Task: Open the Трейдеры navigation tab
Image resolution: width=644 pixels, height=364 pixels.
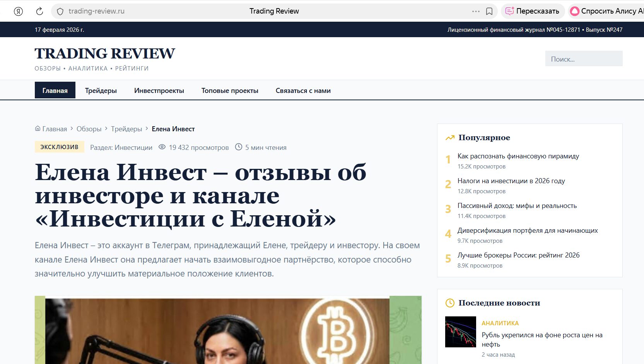Action: [101, 91]
